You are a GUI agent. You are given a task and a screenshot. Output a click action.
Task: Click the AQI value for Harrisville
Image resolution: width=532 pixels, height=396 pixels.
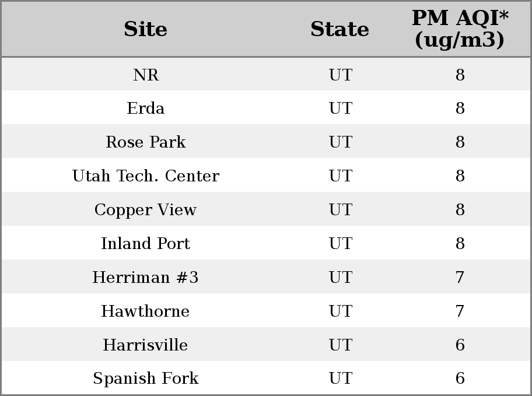pyautogui.click(x=460, y=345)
